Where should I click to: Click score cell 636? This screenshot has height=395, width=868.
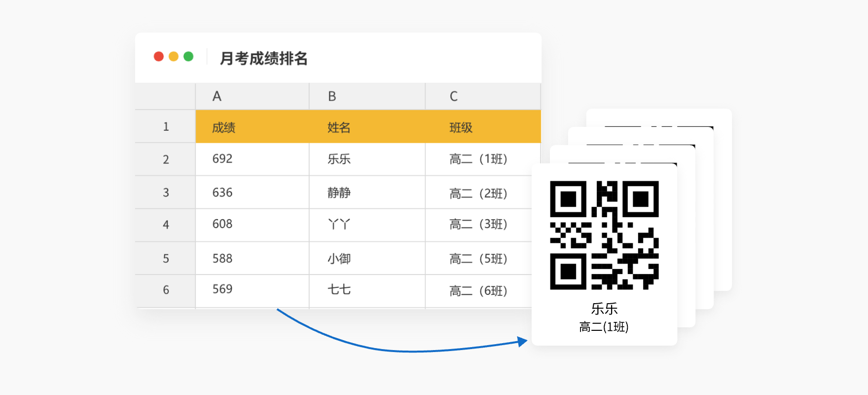click(x=253, y=193)
